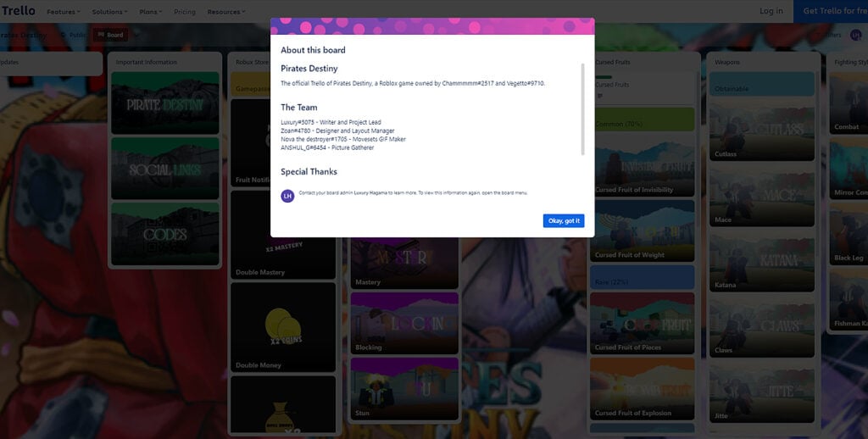Open the Mastery card
868x439 pixels.
(404, 263)
